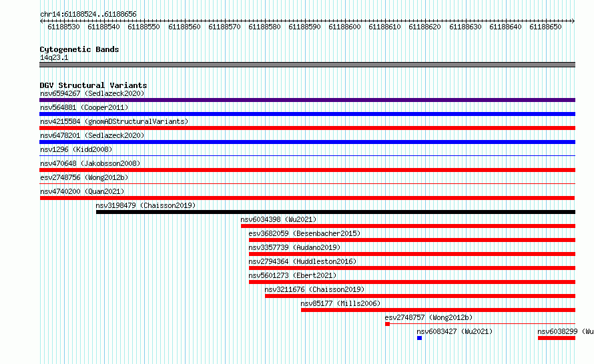The width and height of the screenshot is (594, 364).
Task: Click the red nsv3211676 variant bar
Action: tap(420, 296)
